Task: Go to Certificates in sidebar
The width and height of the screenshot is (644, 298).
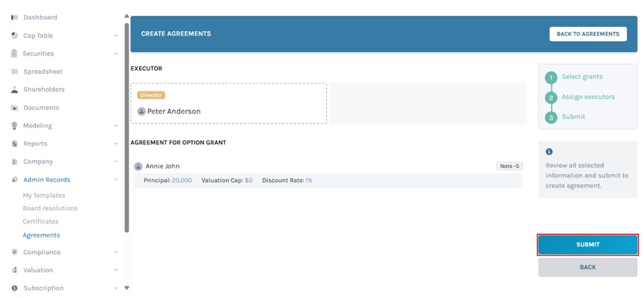Action: [x=40, y=222]
